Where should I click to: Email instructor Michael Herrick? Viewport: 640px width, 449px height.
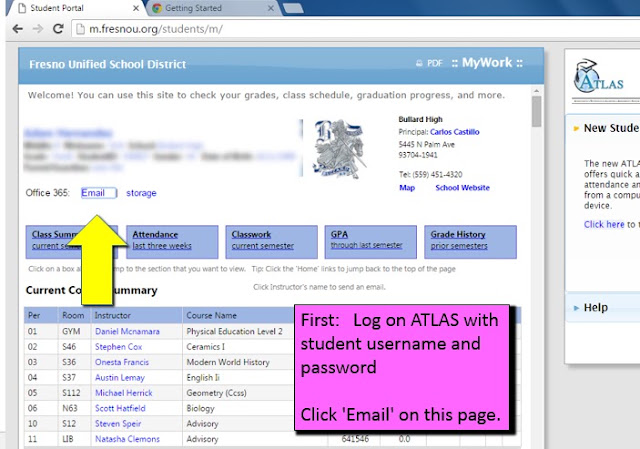tap(124, 393)
